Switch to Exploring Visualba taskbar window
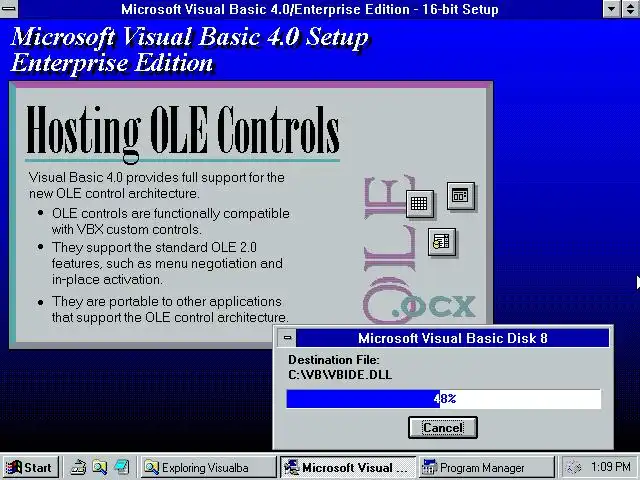 point(209,467)
